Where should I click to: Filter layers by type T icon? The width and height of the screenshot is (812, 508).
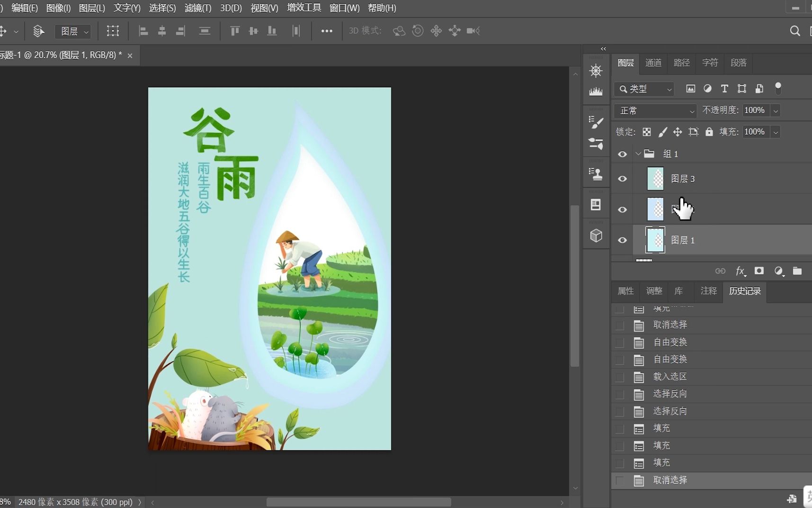[x=724, y=89]
